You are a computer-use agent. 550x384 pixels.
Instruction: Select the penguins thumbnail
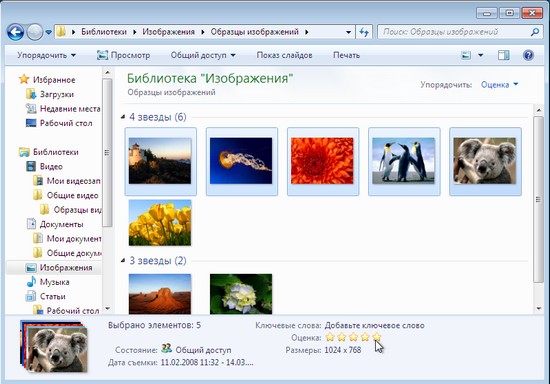403,161
